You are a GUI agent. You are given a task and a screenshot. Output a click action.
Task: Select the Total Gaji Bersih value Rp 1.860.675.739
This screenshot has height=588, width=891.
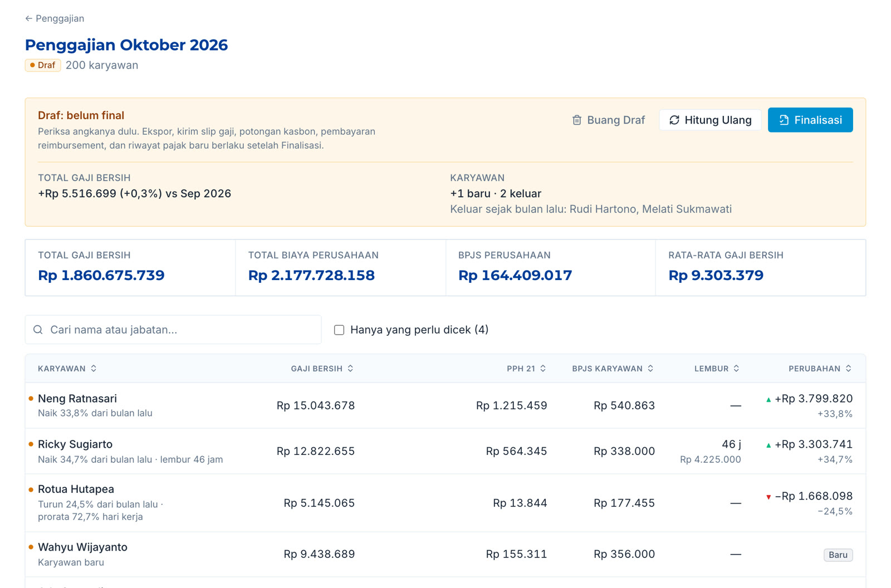click(x=101, y=275)
